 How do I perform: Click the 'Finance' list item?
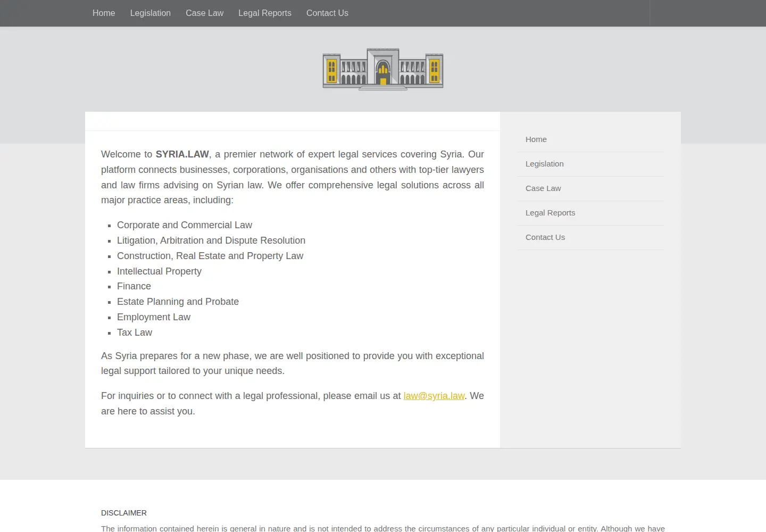134,286
